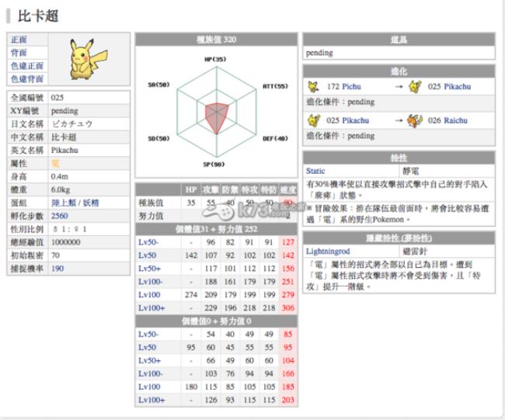
Task: Click the 避雷針 hidden ability name cell
Action: pos(414,251)
